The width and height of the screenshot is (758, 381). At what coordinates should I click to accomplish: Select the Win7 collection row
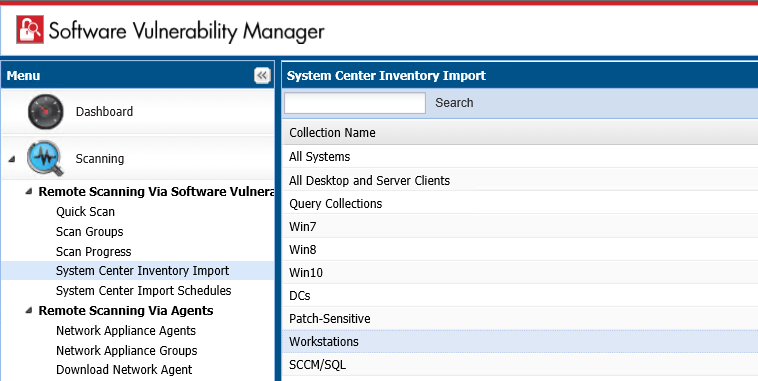520,226
